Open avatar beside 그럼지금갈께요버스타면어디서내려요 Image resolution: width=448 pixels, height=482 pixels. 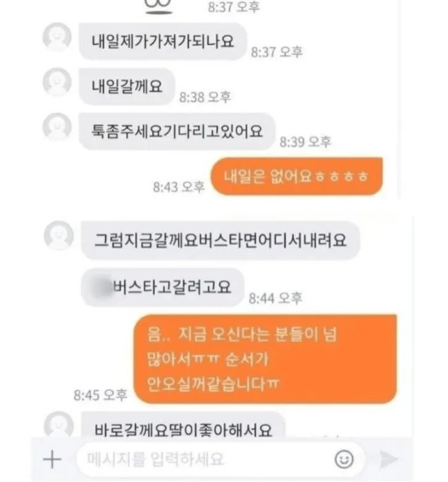tap(59, 235)
